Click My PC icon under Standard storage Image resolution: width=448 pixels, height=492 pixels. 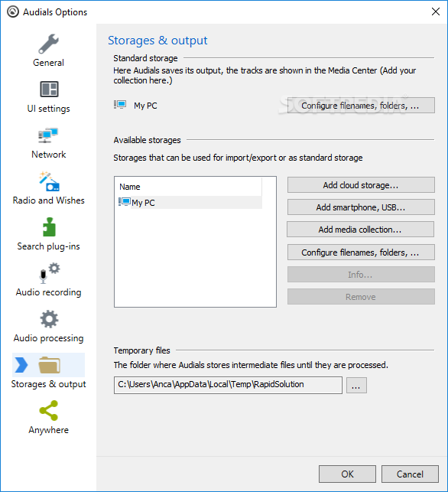click(120, 105)
